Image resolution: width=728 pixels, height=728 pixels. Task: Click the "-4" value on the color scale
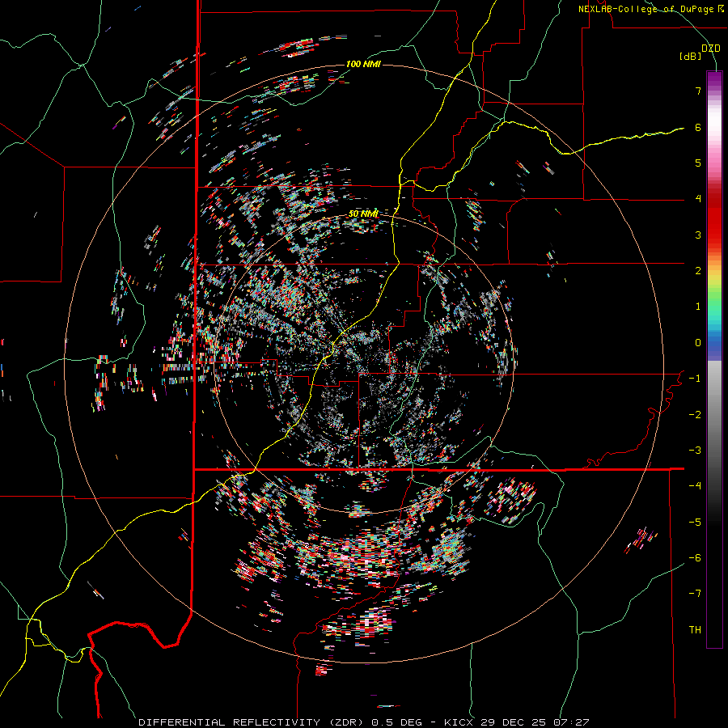[x=695, y=486]
